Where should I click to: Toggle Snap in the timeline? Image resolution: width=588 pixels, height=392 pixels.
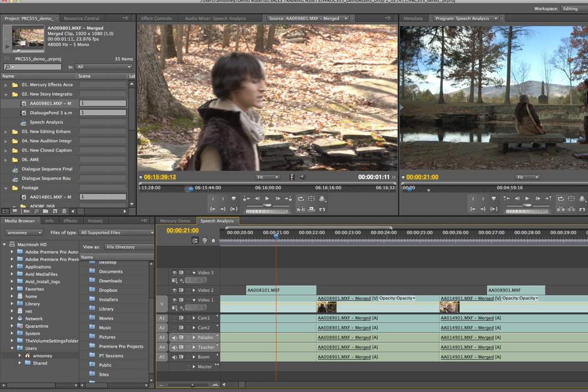pos(195,240)
